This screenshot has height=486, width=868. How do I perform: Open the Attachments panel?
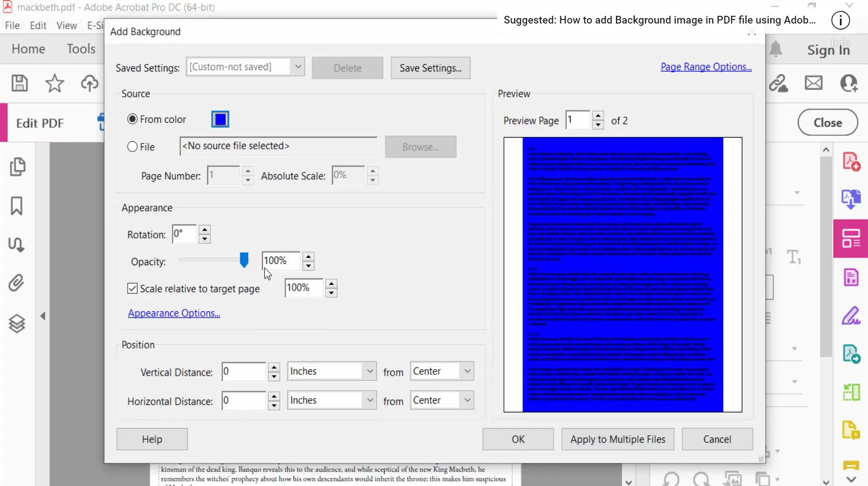pyautogui.click(x=16, y=282)
